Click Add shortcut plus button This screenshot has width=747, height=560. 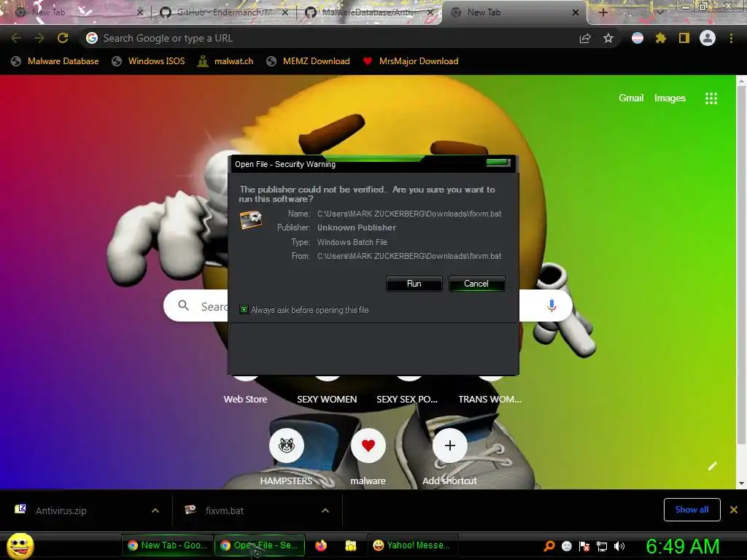point(449,446)
